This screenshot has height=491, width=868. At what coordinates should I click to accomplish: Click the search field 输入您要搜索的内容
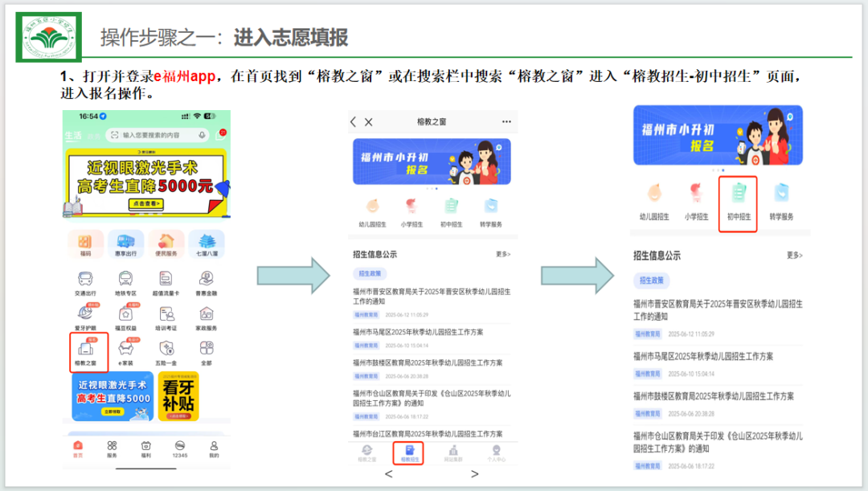tap(159, 135)
